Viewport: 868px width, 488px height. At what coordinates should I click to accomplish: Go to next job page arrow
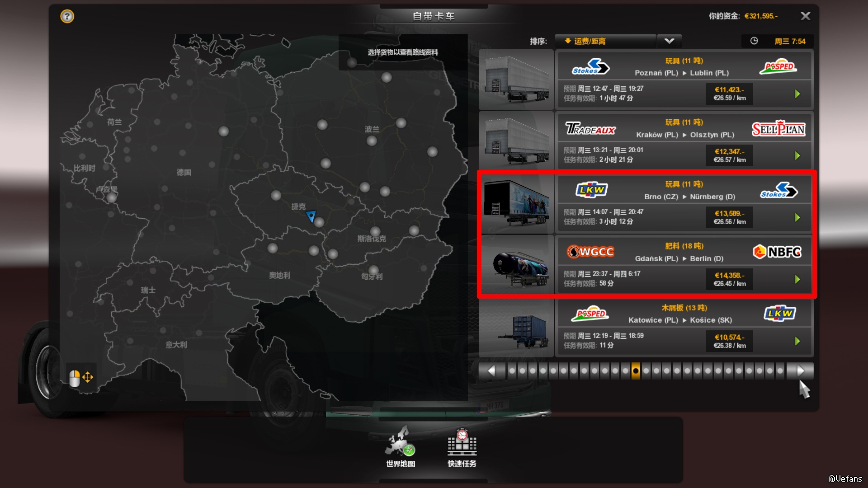800,371
